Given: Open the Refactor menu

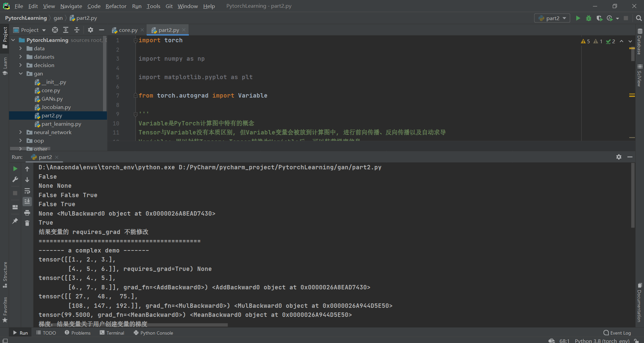Looking at the screenshot, I should [x=116, y=6].
